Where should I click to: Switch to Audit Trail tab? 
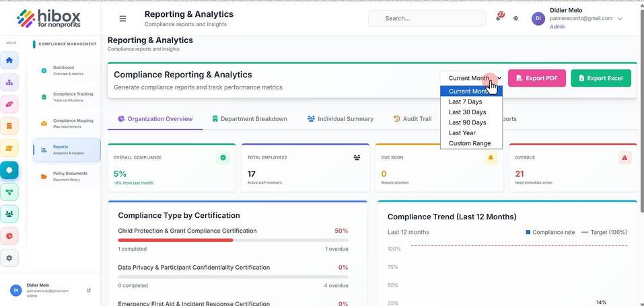[413, 119]
